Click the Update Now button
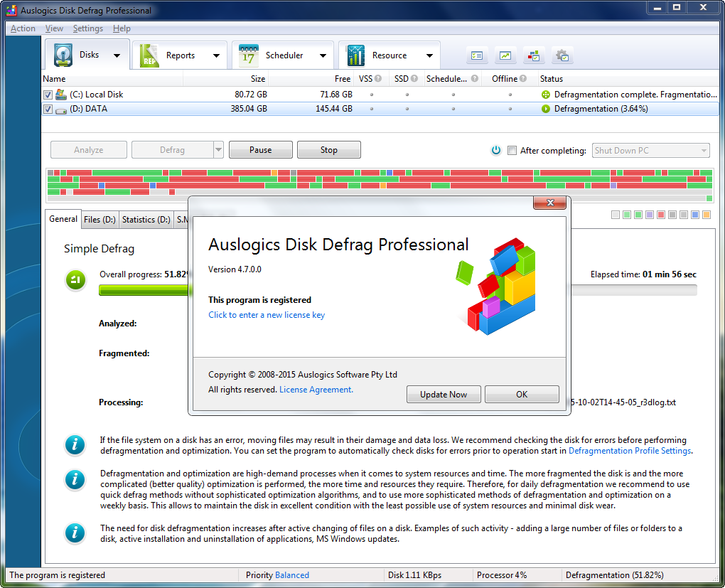The image size is (725, 588). [x=444, y=394]
